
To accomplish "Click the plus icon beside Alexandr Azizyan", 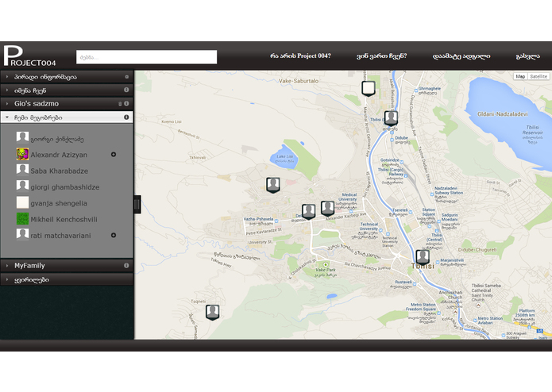I will 114,154.
